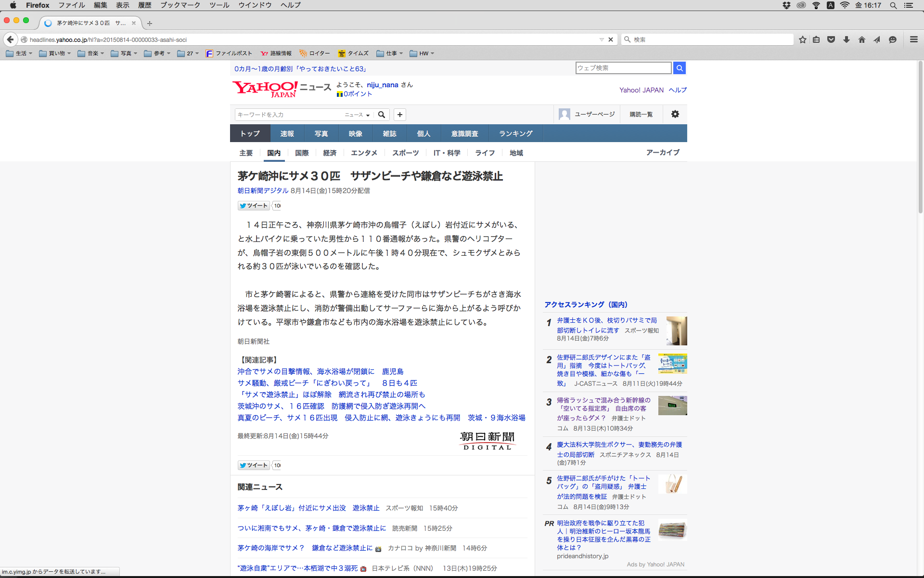
Task: Open Yahoo news settings gear icon
Action: pos(675,114)
